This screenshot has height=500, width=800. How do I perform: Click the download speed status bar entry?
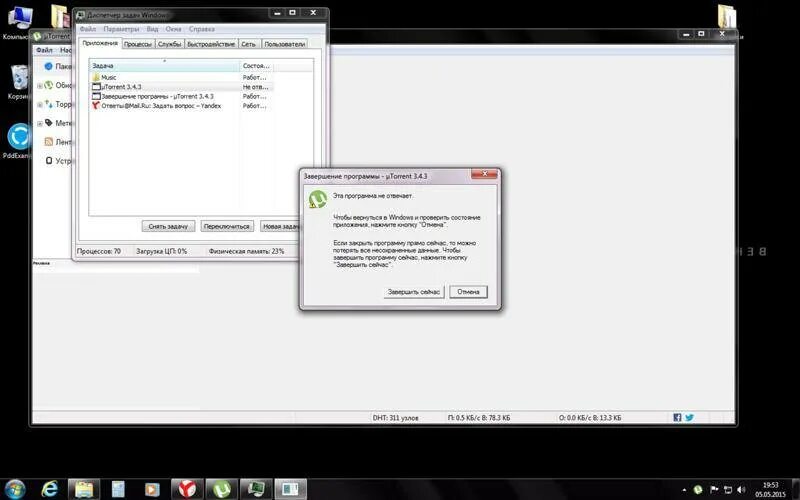tap(479, 418)
